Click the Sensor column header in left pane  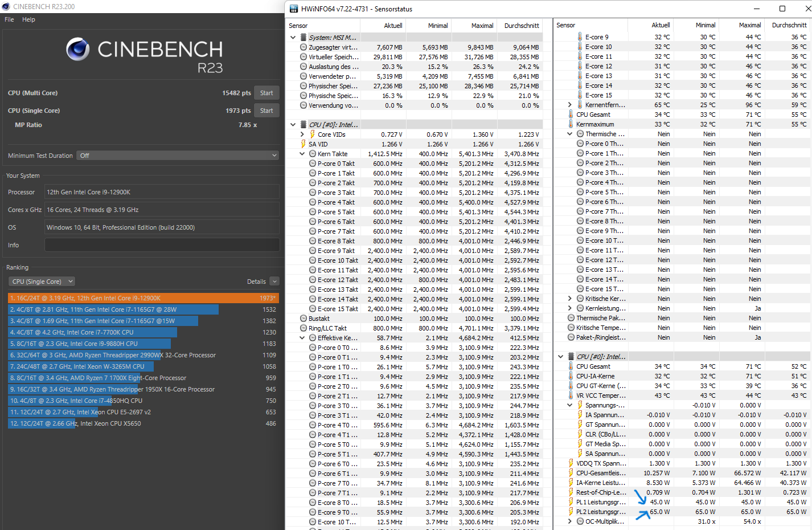[323, 26]
